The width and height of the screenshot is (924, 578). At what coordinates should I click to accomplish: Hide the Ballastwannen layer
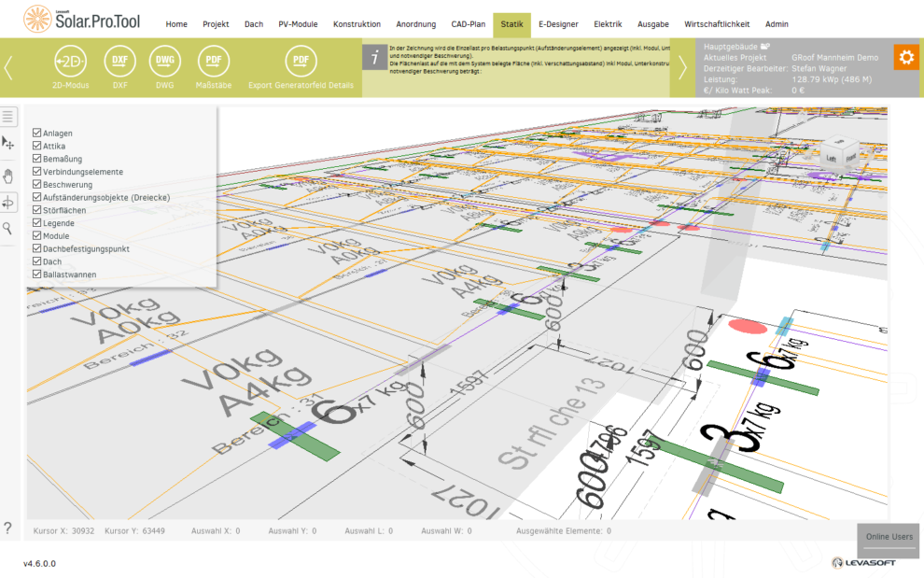[37, 275]
